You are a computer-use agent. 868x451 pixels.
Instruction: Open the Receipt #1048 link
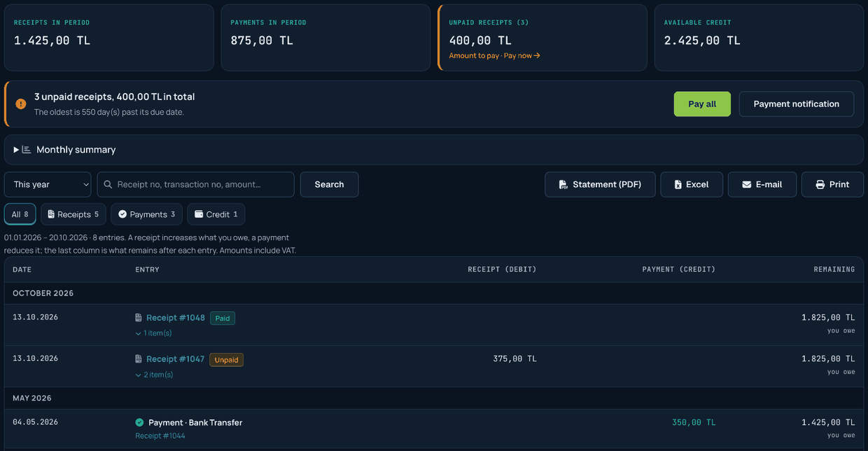(176, 318)
